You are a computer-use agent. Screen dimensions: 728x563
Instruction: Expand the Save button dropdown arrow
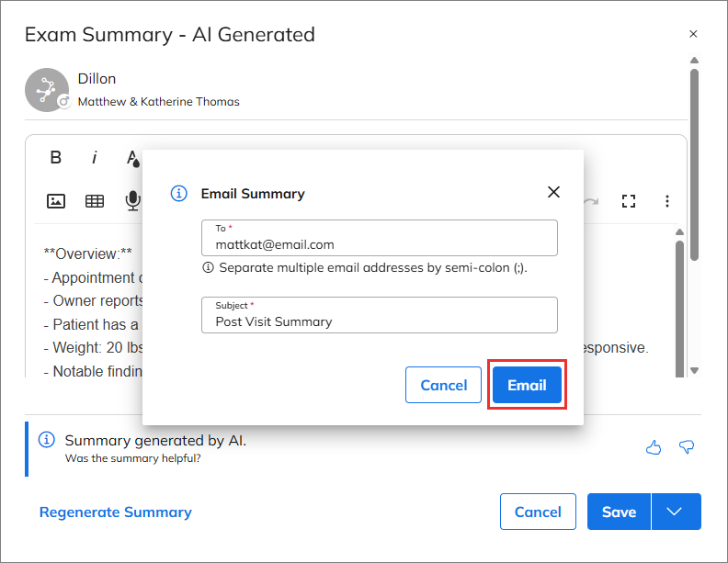[676, 512]
